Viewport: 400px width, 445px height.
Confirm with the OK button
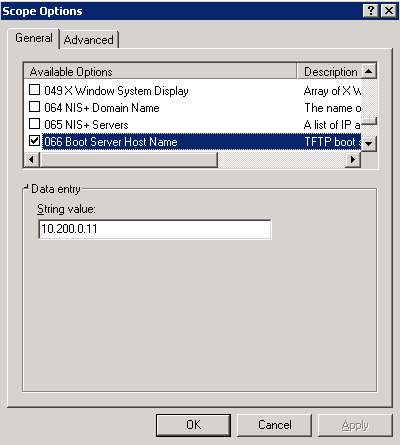click(x=193, y=425)
